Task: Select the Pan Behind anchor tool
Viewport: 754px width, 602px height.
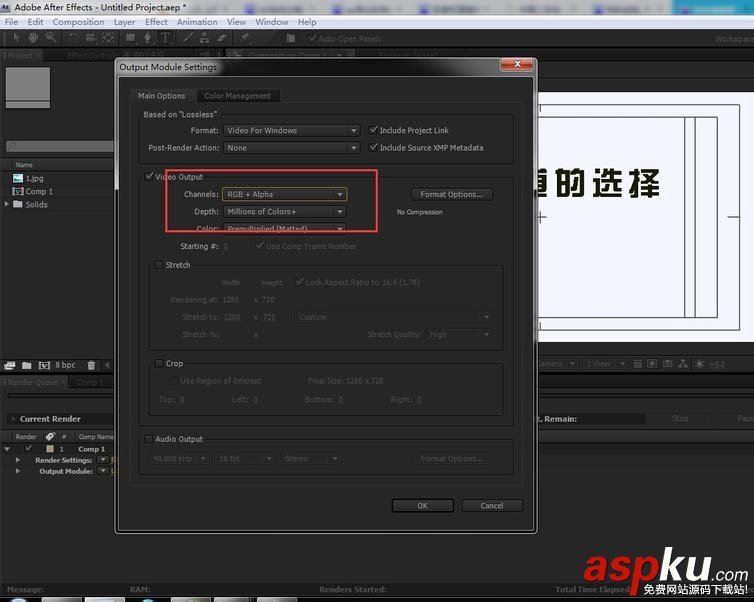Action: click(x=108, y=38)
